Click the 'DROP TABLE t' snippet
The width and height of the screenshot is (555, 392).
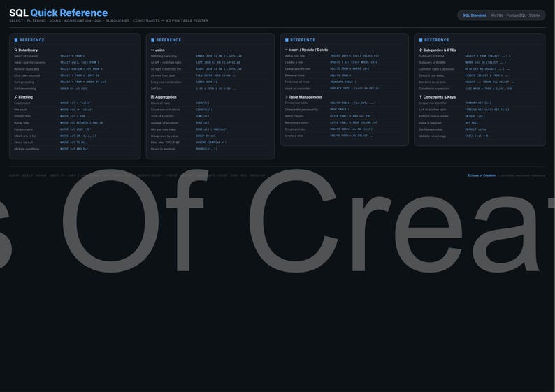[x=340, y=110]
